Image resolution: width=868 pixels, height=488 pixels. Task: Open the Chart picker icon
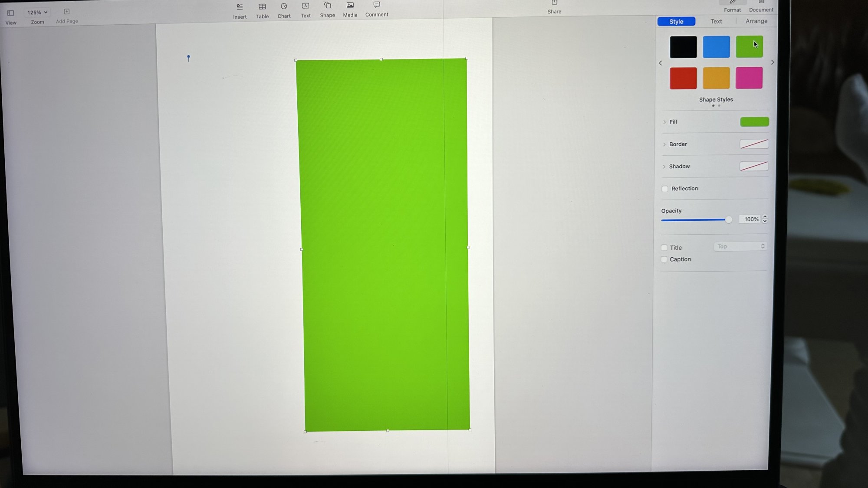284,7
